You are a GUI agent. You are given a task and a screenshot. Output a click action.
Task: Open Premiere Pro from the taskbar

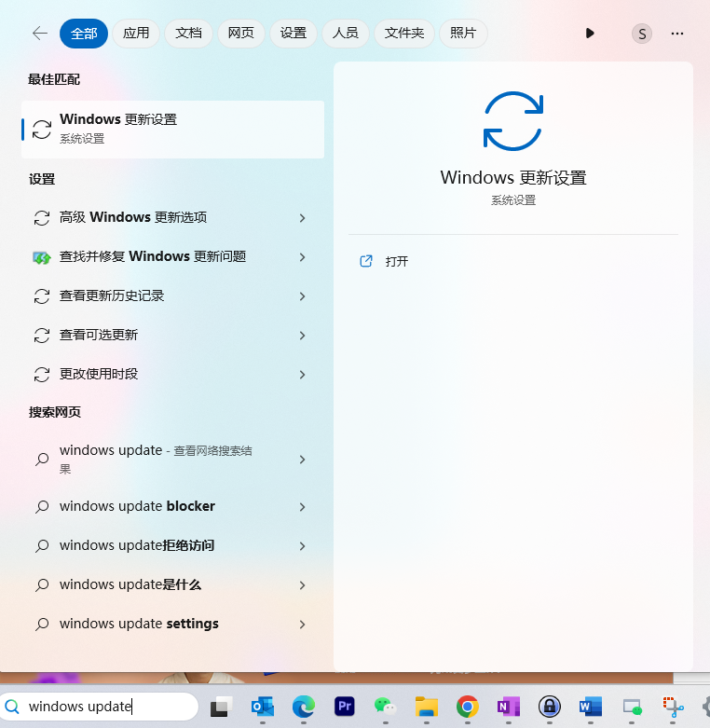(x=345, y=707)
